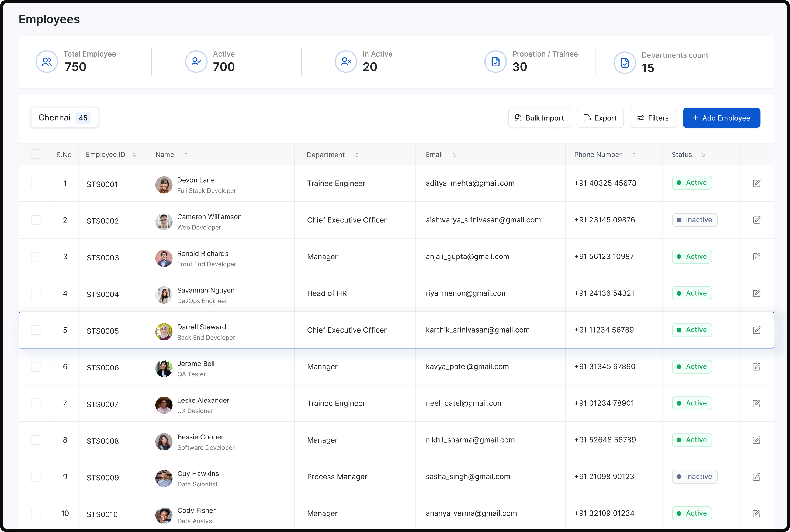The width and height of the screenshot is (790, 532).
Task: Click the Add Employee button
Action: click(721, 118)
